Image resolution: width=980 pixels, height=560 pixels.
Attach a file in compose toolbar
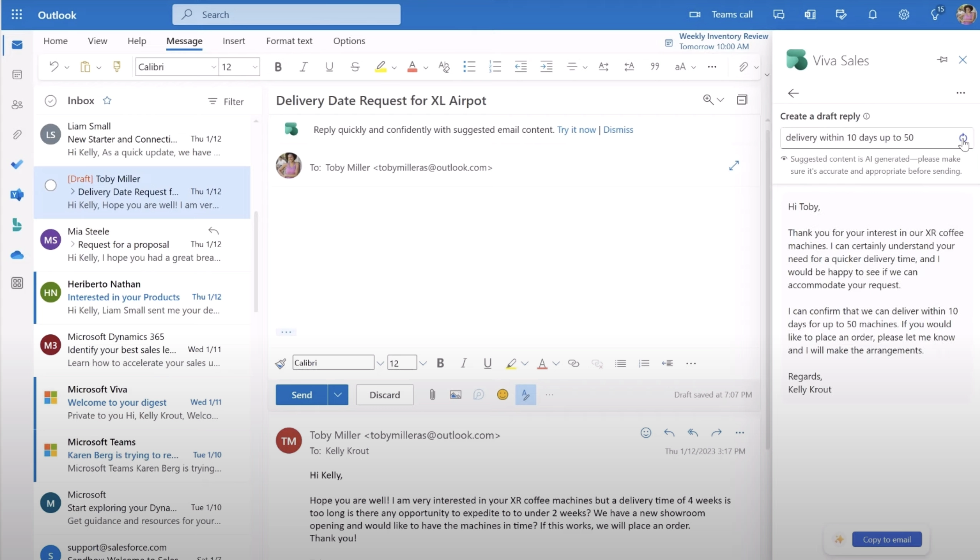432,395
